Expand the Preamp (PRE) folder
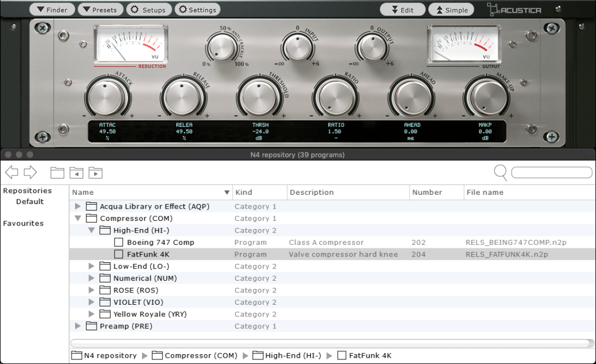Viewport: 596px width, 364px height. [x=77, y=326]
